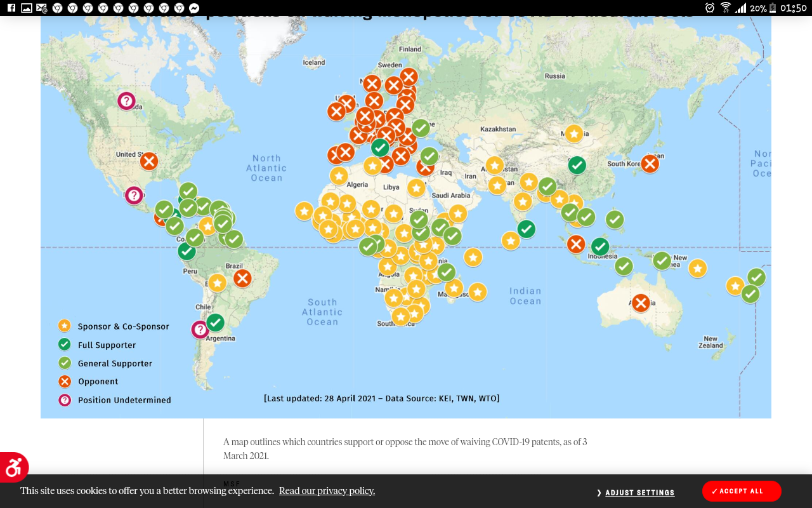This screenshot has height=508, width=812.
Task: Click the Position Undetermined legend entry
Action: coord(124,400)
